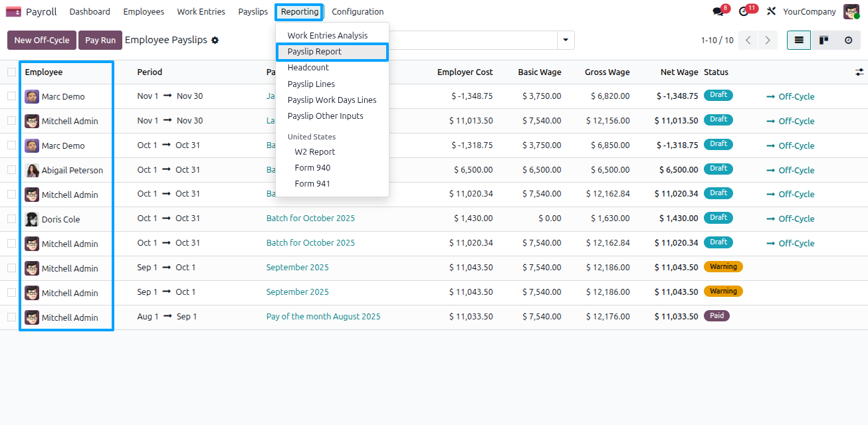Click Mitchell Admin avatar in August row
The image size is (868, 425).
point(32,317)
